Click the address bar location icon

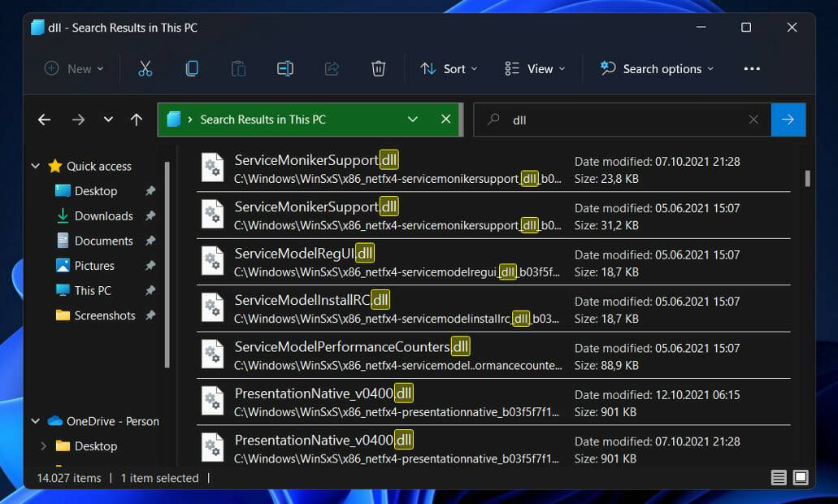click(x=174, y=119)
